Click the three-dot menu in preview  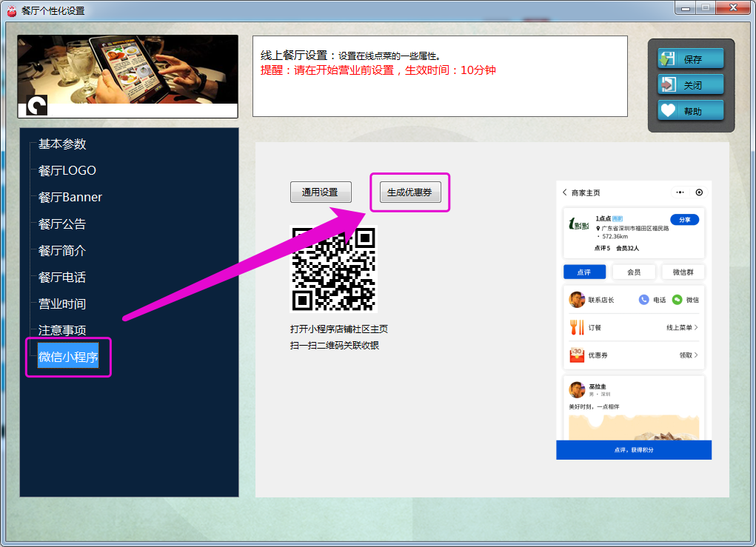(680, 192)
